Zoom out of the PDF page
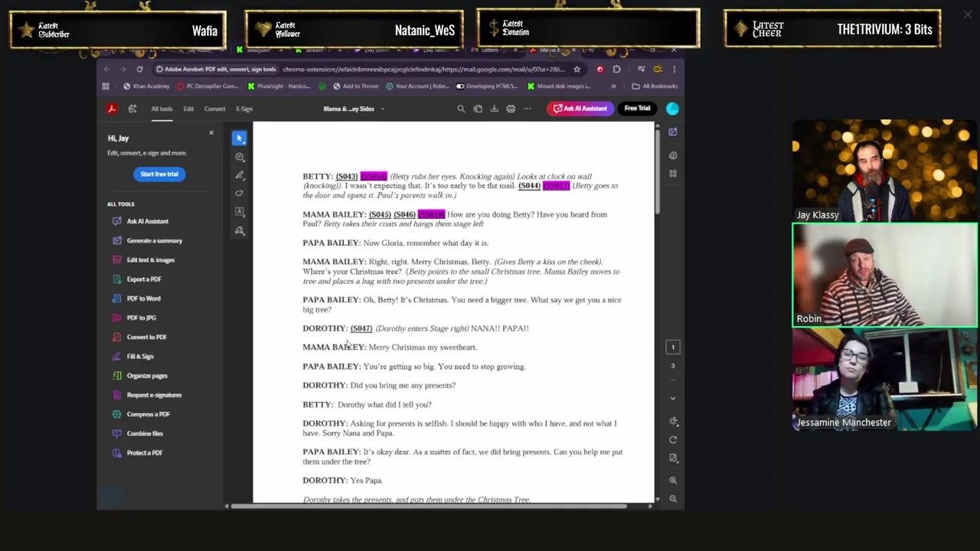This screenshot has width=980, height=551. 673,499
